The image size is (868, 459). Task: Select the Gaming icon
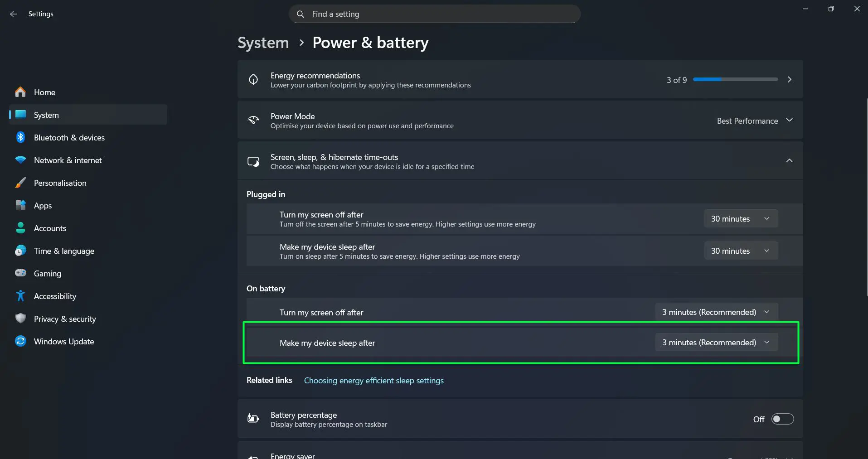tap(20, 273)
